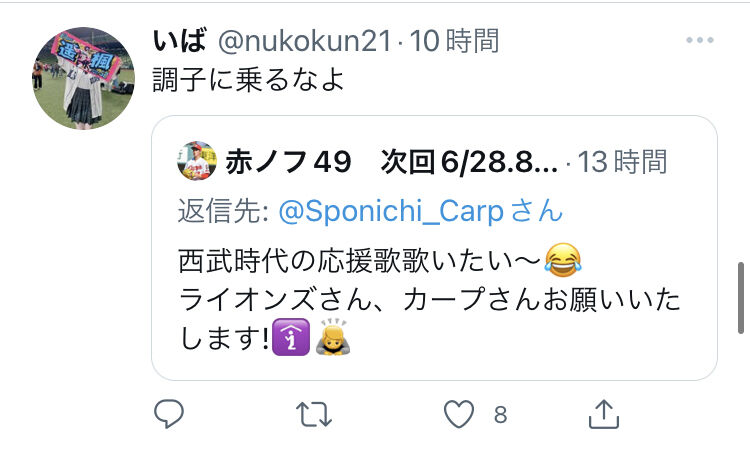Screen dimensions: 750x450
Task: Click the vertical scrollbar thumb
Action: pyautogui.click(x=740, y=298)
